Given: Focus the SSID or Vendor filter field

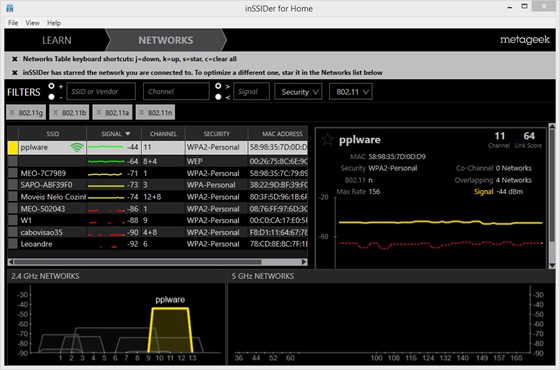Looking at the screenshot, I should click(x=101, y=91).
